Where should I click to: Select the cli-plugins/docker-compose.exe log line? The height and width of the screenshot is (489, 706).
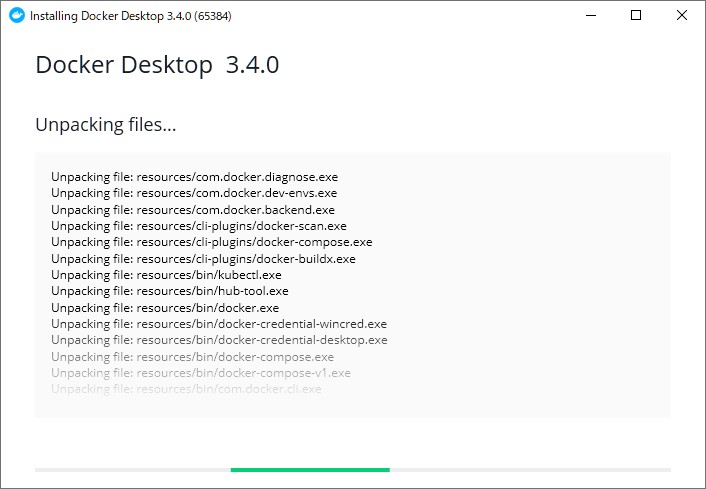click(x=212, y=242)
